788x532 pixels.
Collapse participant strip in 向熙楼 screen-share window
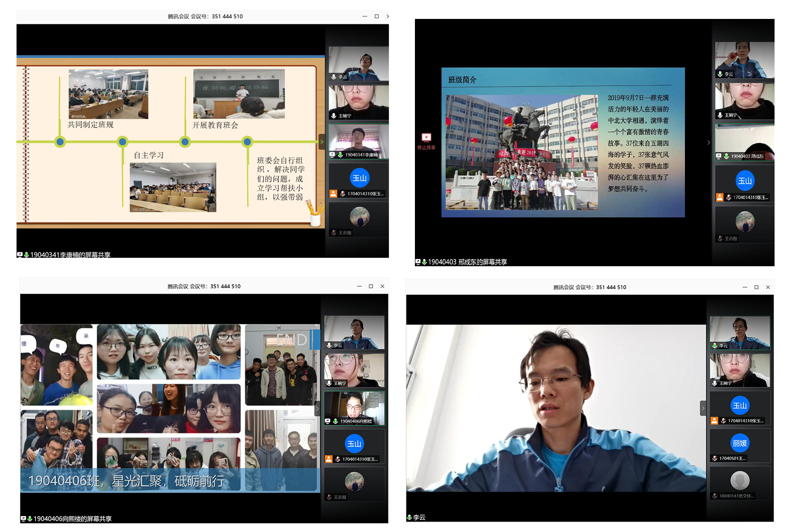tap(317, 409)
